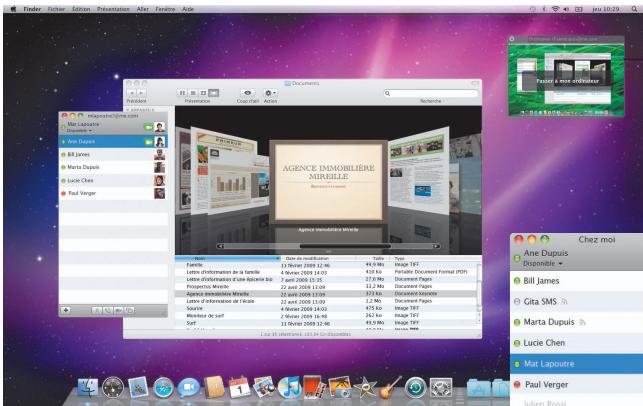The height and width of the screenshot is (406, 643).
Task: Open iCal calendar from the Dock
Action: click(239, 388)
